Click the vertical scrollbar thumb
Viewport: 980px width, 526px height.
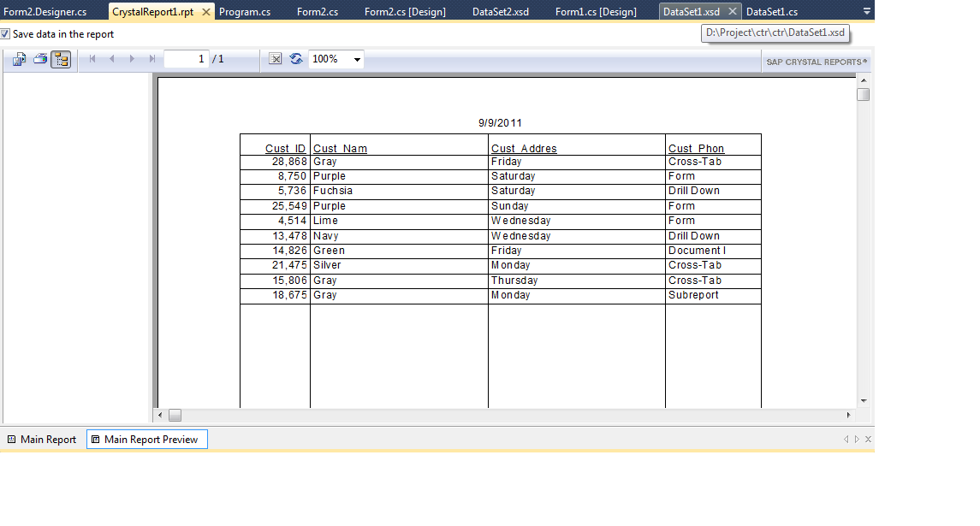[863, 94]
